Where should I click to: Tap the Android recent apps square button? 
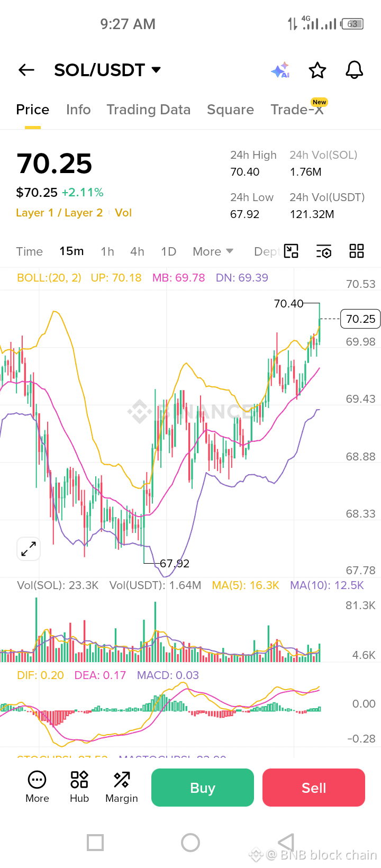point(95,842)
